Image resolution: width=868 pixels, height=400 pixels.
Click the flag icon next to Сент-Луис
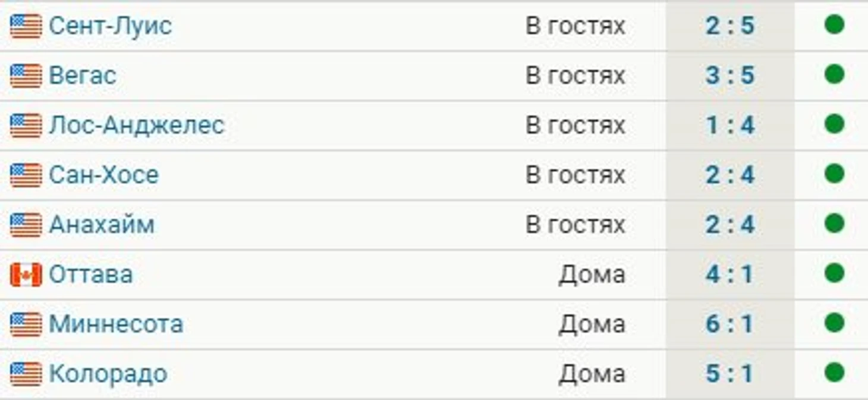pos(26,26)
